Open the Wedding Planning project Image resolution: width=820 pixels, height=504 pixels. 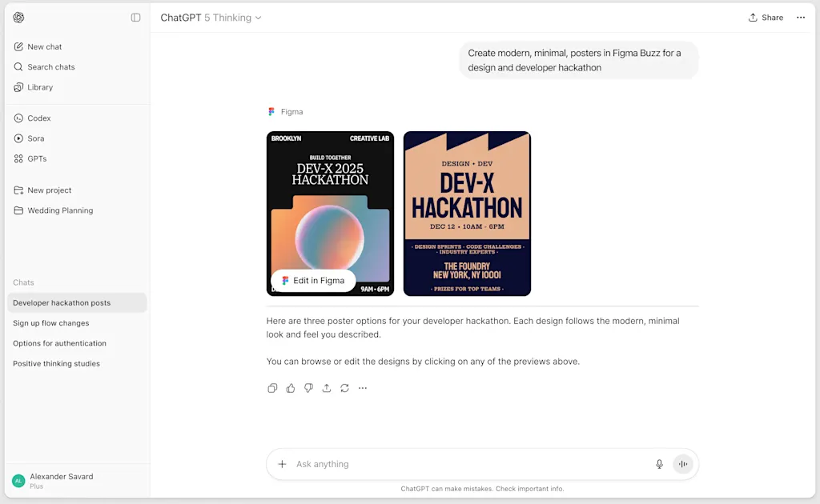tap(59, 210)
